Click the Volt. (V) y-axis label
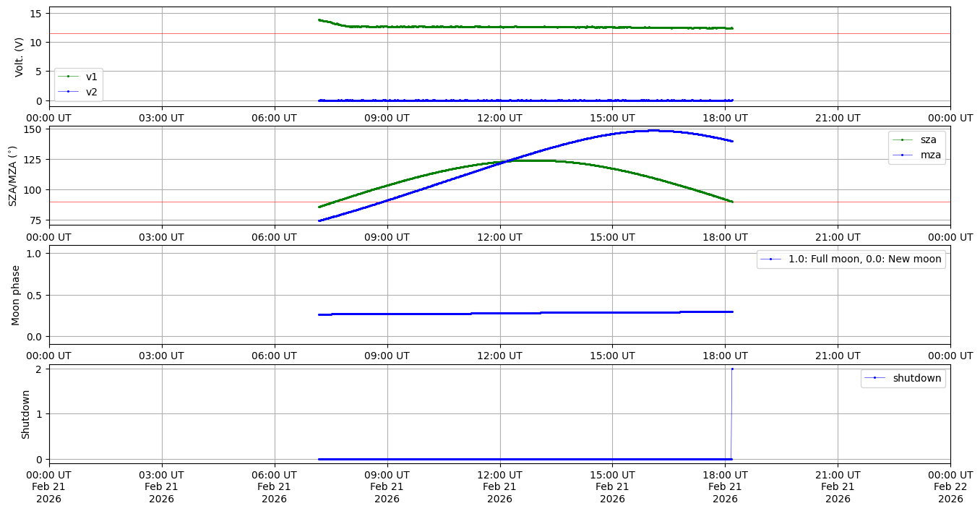 point(20,56)
